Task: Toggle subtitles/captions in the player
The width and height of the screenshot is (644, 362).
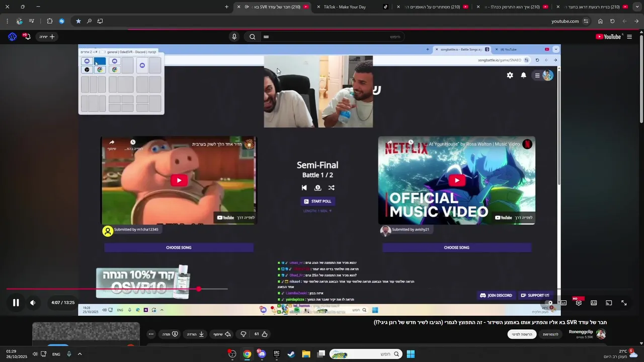Action: [563, 303]
